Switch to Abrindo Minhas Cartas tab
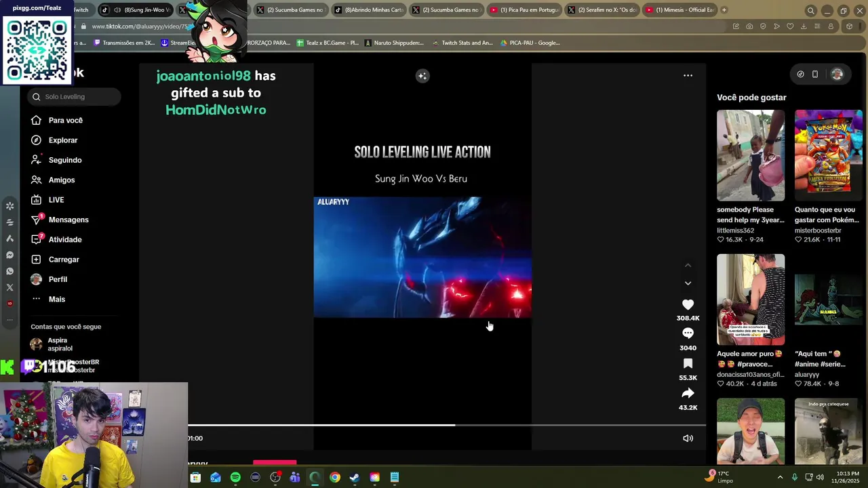The image size is (868, 488). [368, 10]
